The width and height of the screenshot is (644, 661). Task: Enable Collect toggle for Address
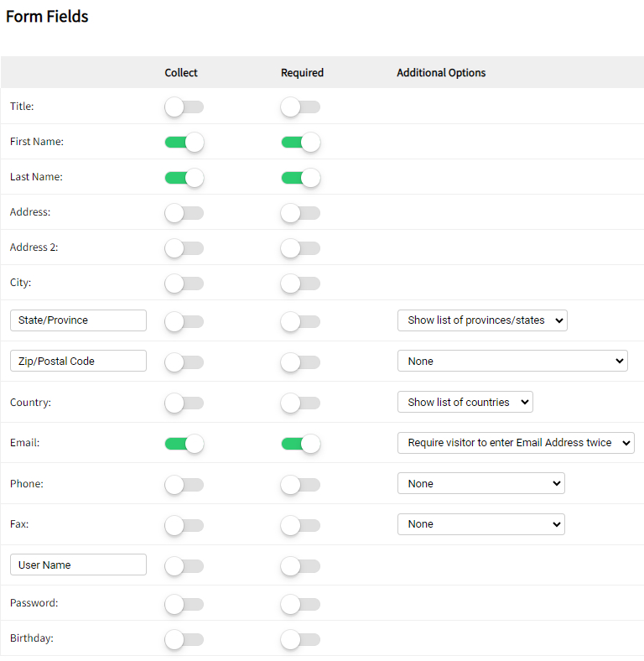[184, 213]
